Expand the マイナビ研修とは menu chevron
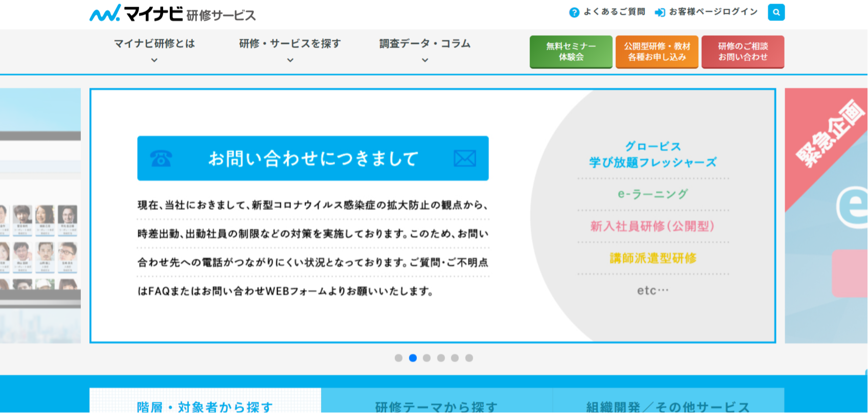868x413 pixels. click(154, 60)
